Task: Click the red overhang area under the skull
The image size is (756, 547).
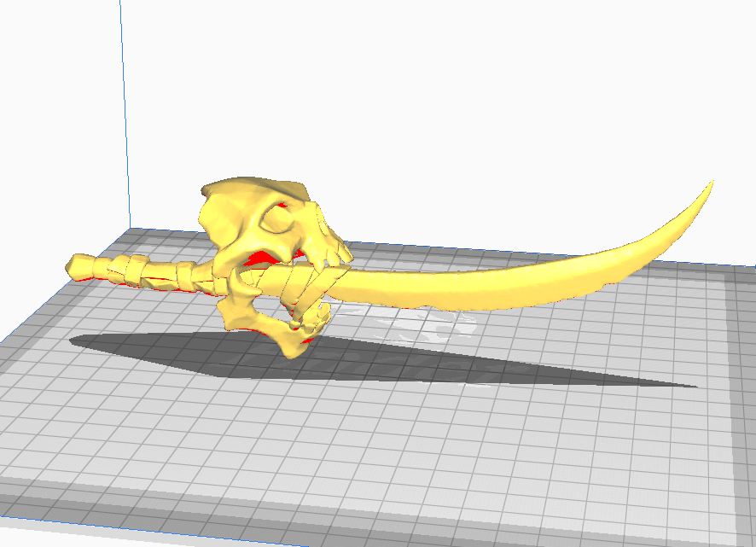Action: [x=259, y=256]
